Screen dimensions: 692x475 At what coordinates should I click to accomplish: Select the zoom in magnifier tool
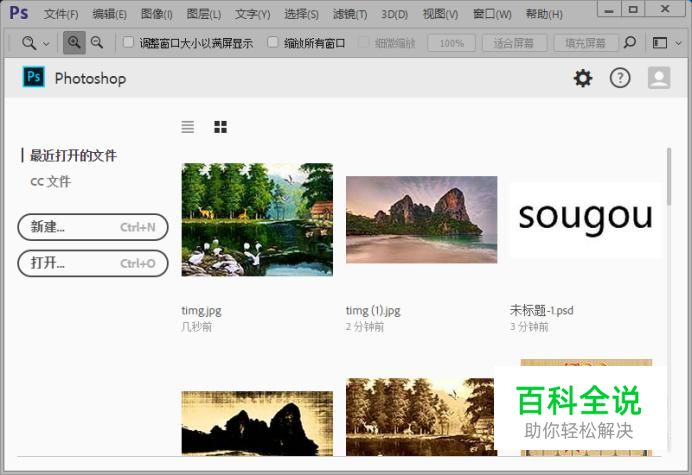pos(74,43)
